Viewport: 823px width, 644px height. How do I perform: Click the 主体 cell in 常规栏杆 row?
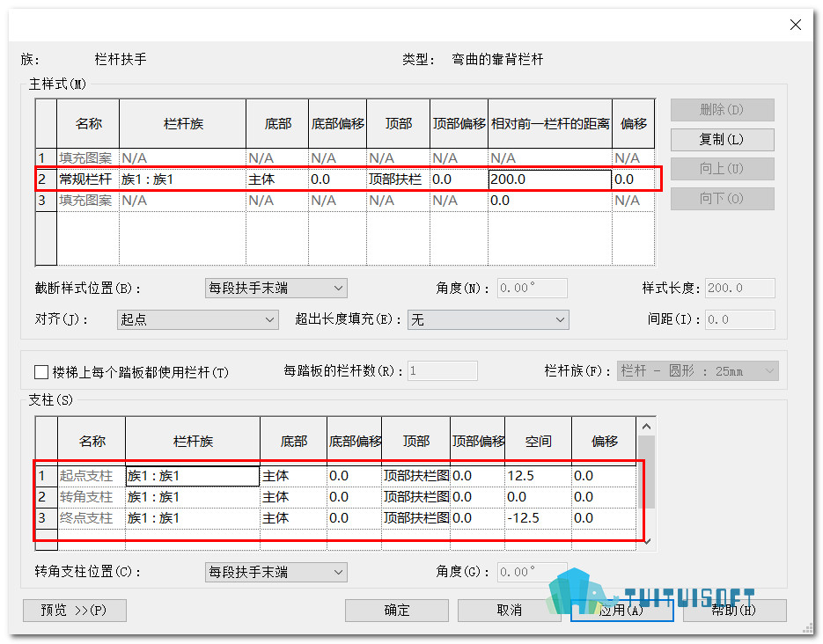(277, 179)
